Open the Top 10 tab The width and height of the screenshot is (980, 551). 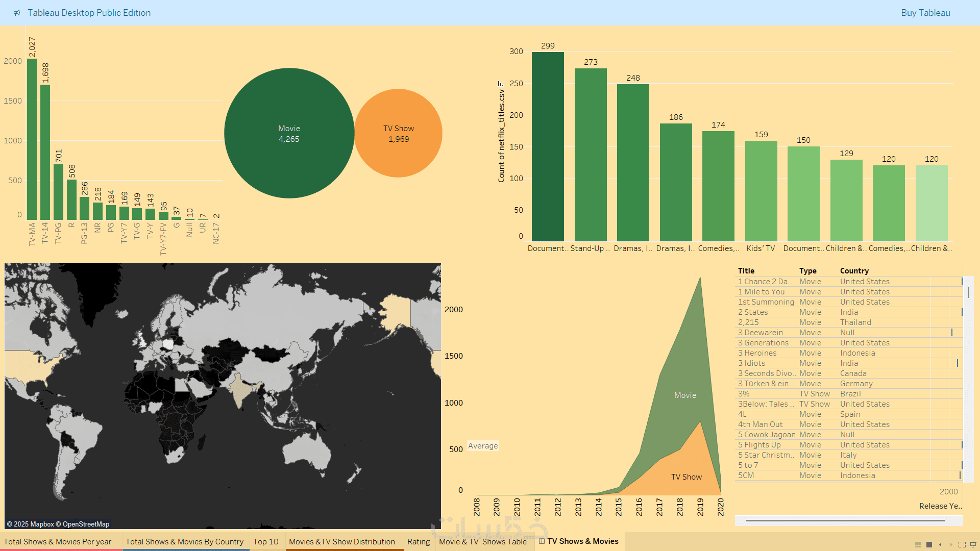(265, 541)
